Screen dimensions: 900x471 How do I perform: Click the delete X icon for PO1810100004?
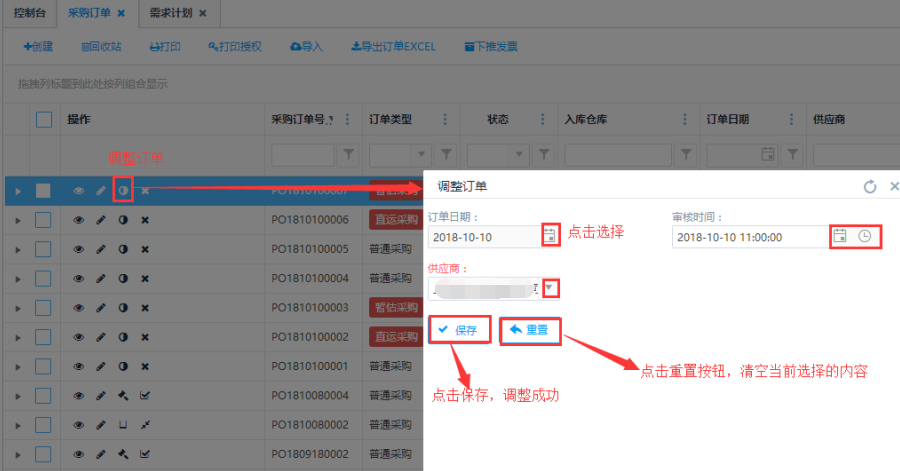click(145, 278)
